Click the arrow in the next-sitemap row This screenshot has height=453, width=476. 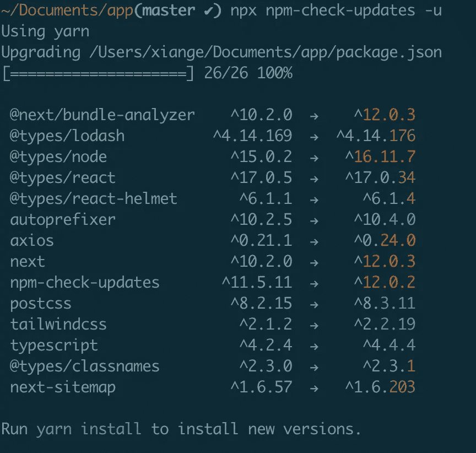pyautogui.click(x=314, y=387)
